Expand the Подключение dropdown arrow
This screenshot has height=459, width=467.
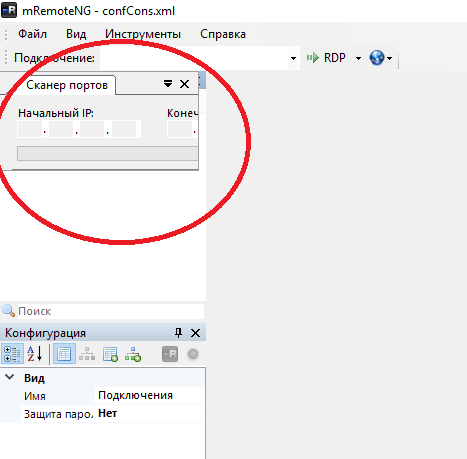click(293, 58)
